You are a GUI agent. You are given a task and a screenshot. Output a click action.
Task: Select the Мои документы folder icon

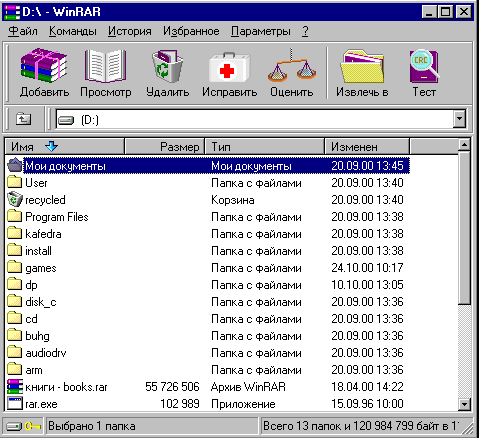coord(15,165)
